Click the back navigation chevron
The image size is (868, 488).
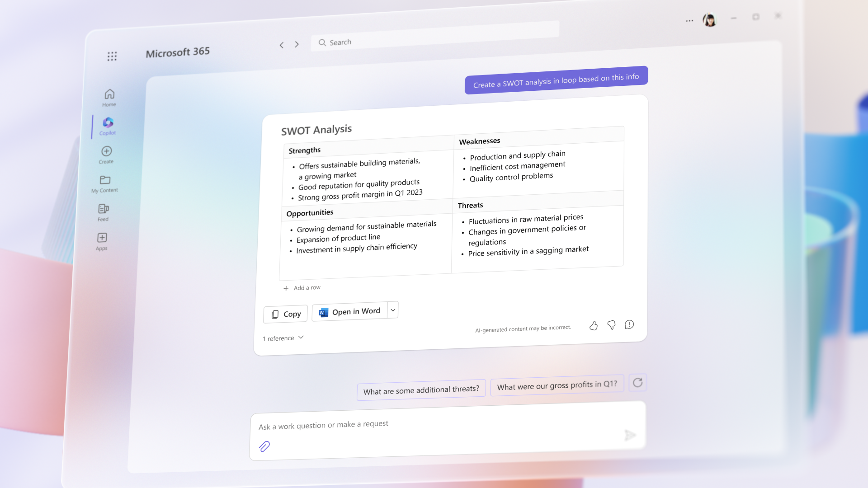tap(281, 44)
